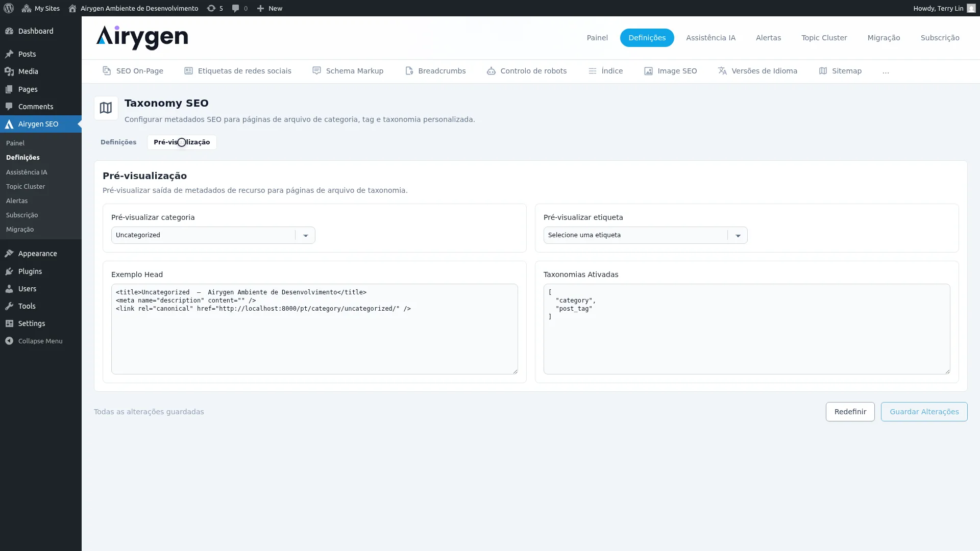
Task: Click the social tags icon
Action: (188, 71)
